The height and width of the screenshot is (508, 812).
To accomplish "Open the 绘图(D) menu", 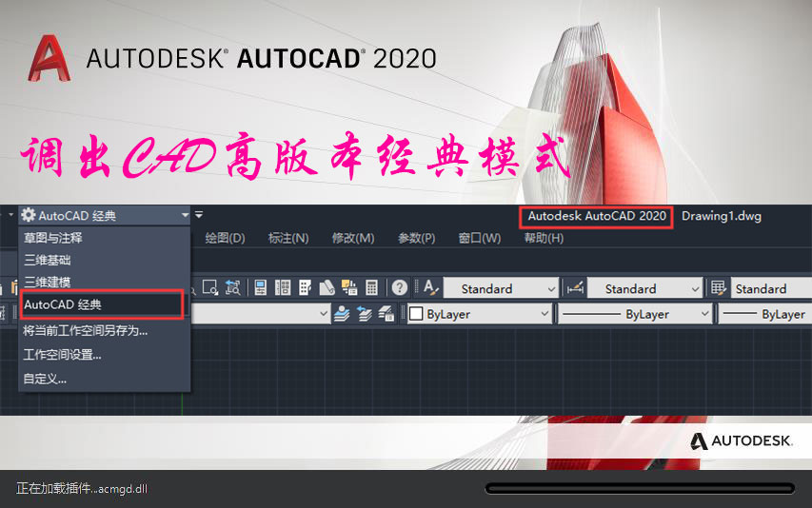I will click(226, 238).
